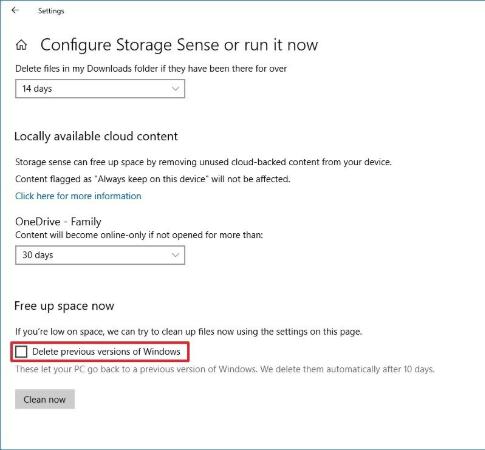Select the 'OneDrive - Family' label
The height and width of the screenshot is (450, 485).
58,222
